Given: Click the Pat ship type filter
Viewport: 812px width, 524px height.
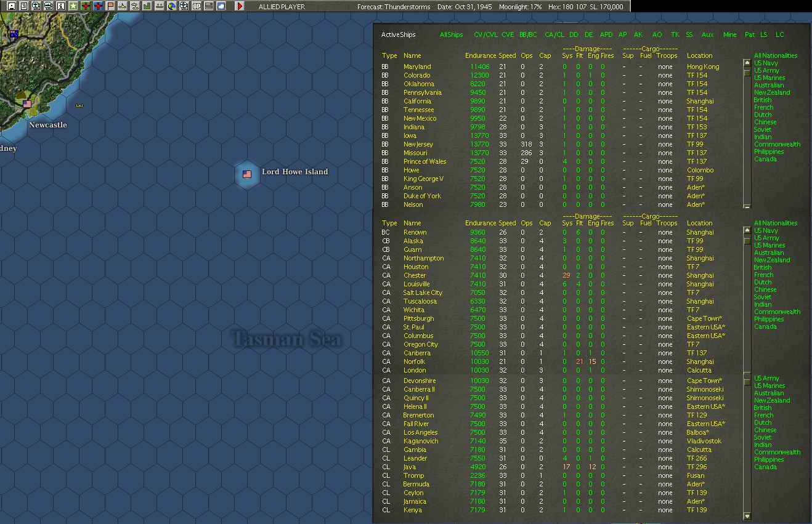Looking at the screenshot, I should (750, 34).
